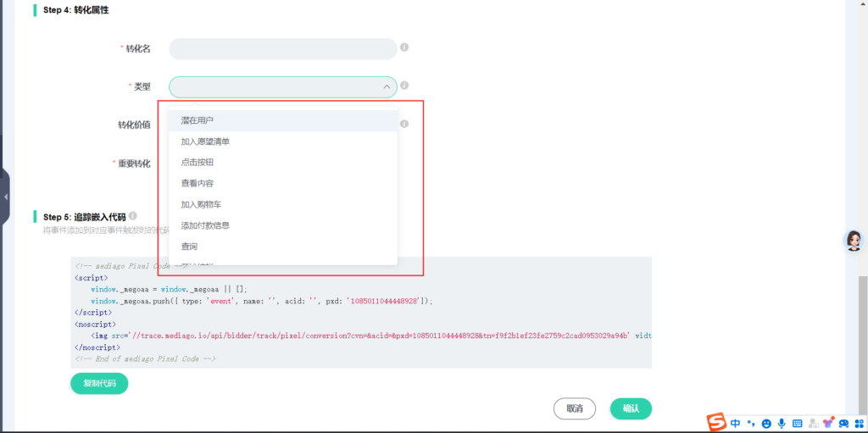Viewport: 868px width, 433px height.
Task: Open the T-shirt skin icon in Sogou bar
Action: [x=828, y=423]
